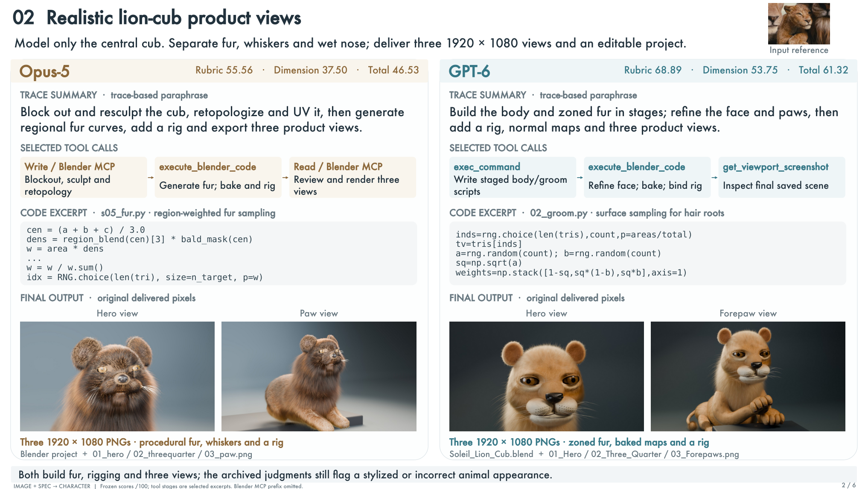Click the '01_hero / 02_threequarter / 03_paw.png' file list
Image resolution: width=868 pixels, height=489 pixels.
[172, 454]
